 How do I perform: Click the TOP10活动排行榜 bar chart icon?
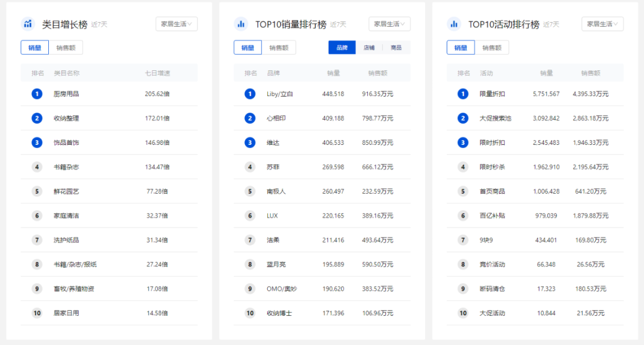click(x=454, y=24)
